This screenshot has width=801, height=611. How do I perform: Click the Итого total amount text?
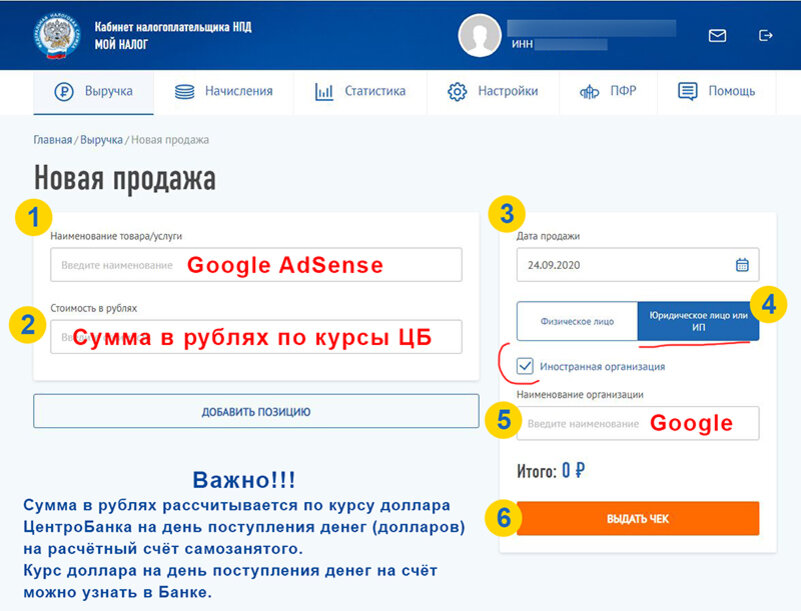click(551, 471)
